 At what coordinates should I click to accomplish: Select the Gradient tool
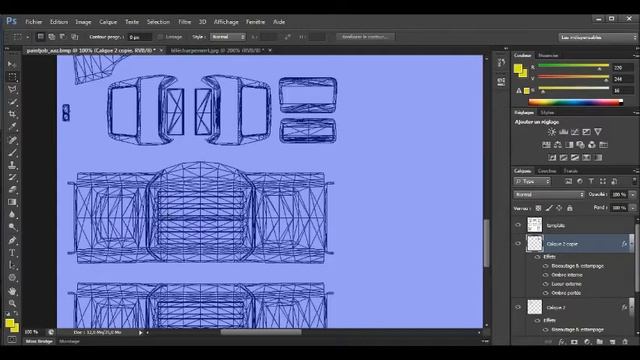tap(12, 202)
